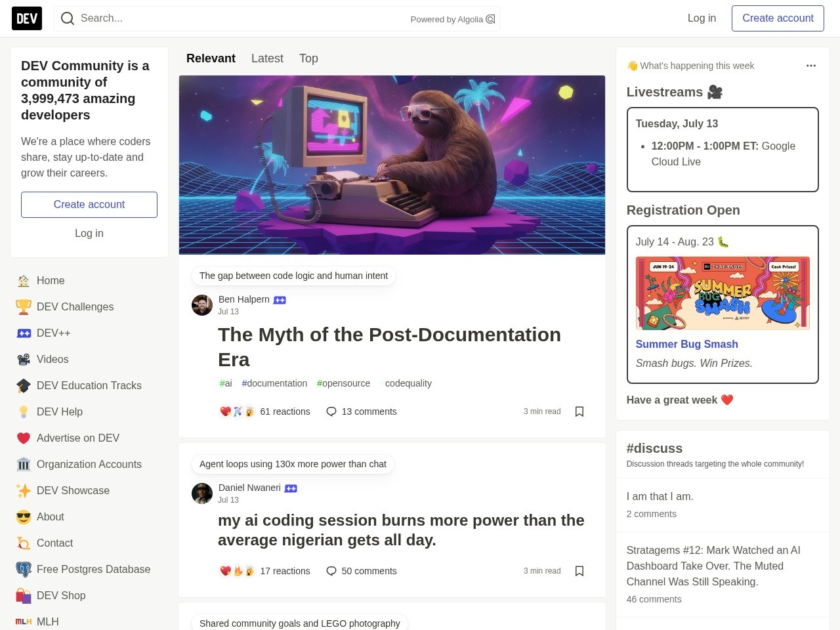The image size is (840, 630).
Task: Click the comment bubble icon beside 50 comments
Action: (331, 571)
